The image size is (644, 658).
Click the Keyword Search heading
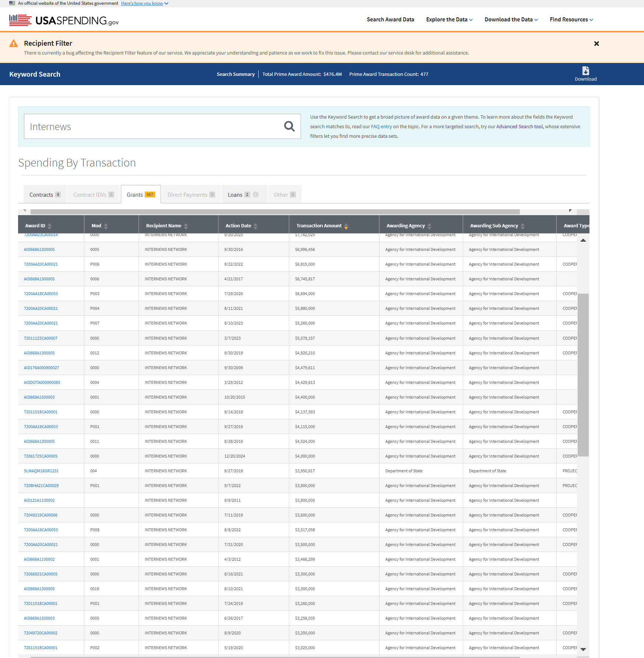(35, 74)
